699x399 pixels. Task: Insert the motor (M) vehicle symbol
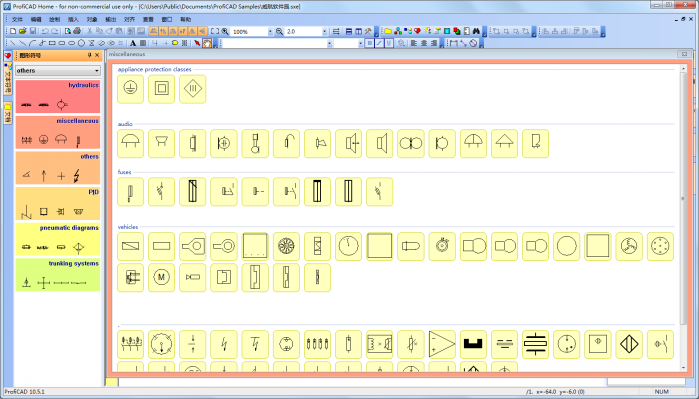click(x=161, y=277)
